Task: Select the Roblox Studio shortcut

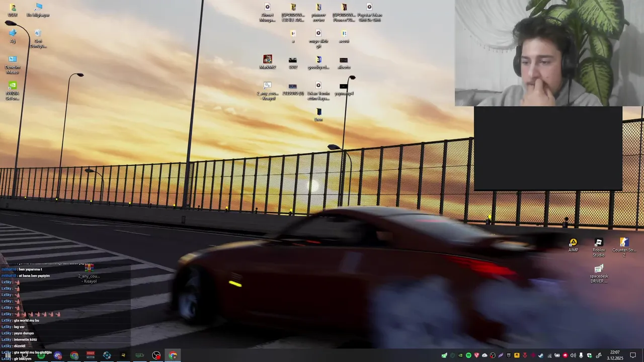Action: point(599,247)
